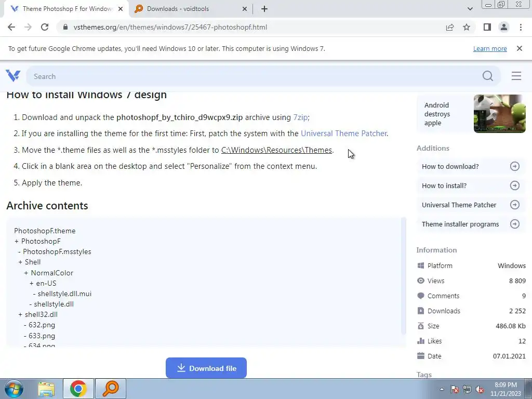Viewport: 532px width, 399px height.
Task: Click the shellstyle.dll.mui entry
Action: click(x=64, y=294)
